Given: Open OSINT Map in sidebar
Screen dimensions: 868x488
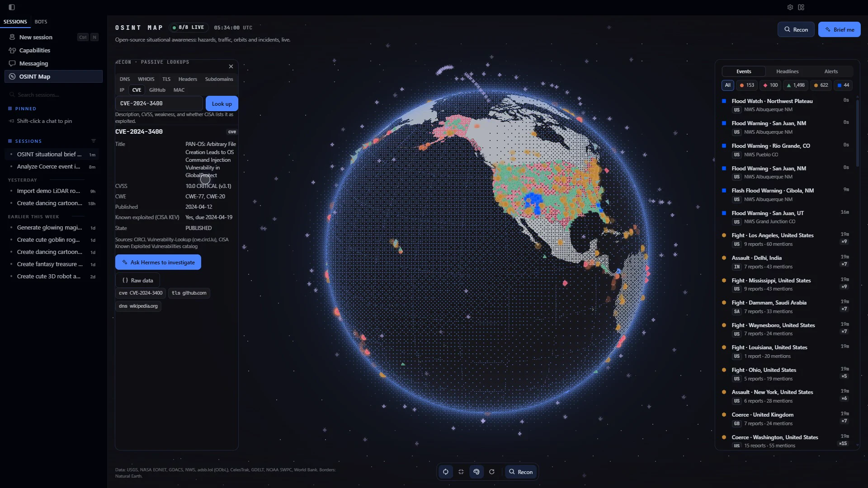Looking at the screenshot, I should 53,76.
